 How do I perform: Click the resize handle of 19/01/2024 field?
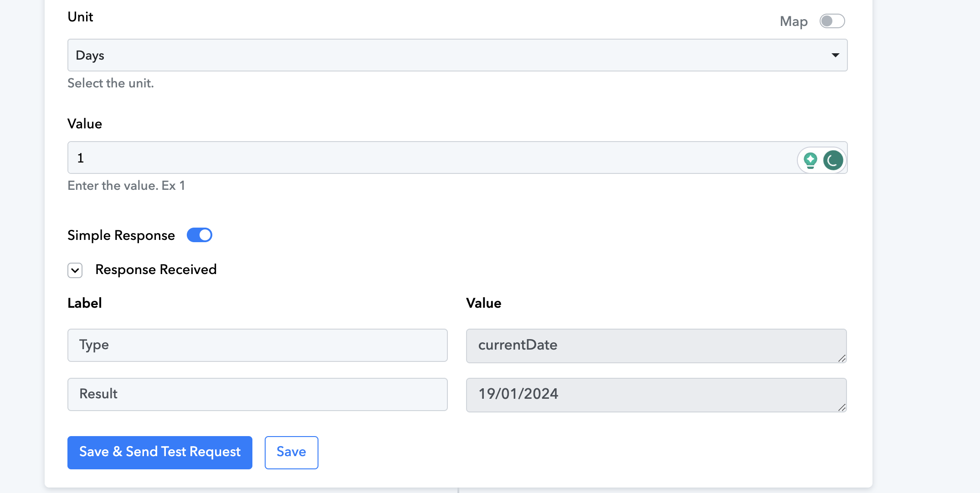tap(841, 407)
